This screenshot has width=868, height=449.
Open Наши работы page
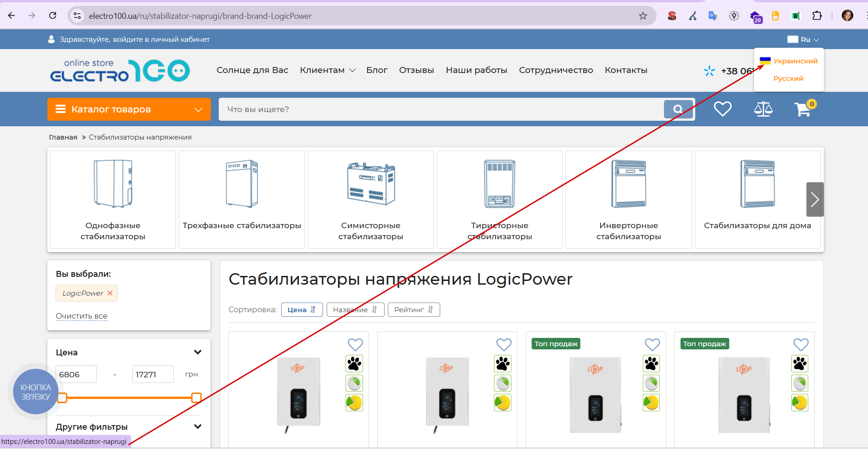click(x=477, y=70)
